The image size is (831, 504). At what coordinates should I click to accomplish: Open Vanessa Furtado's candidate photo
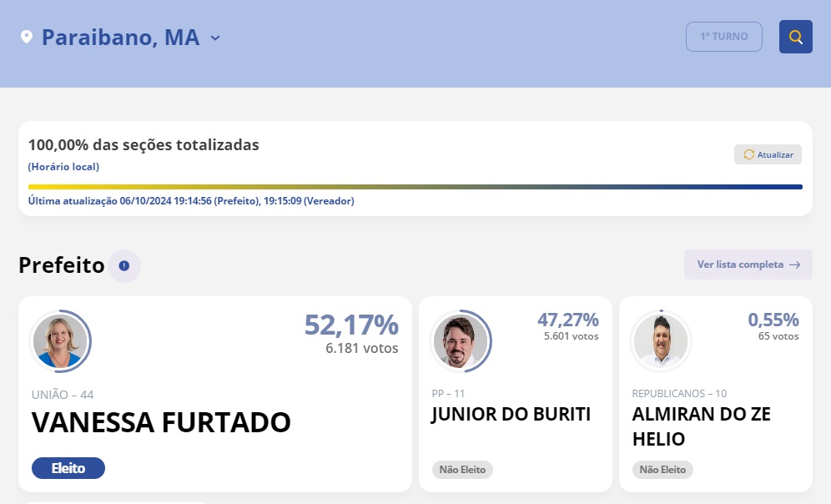pos(59,341)
